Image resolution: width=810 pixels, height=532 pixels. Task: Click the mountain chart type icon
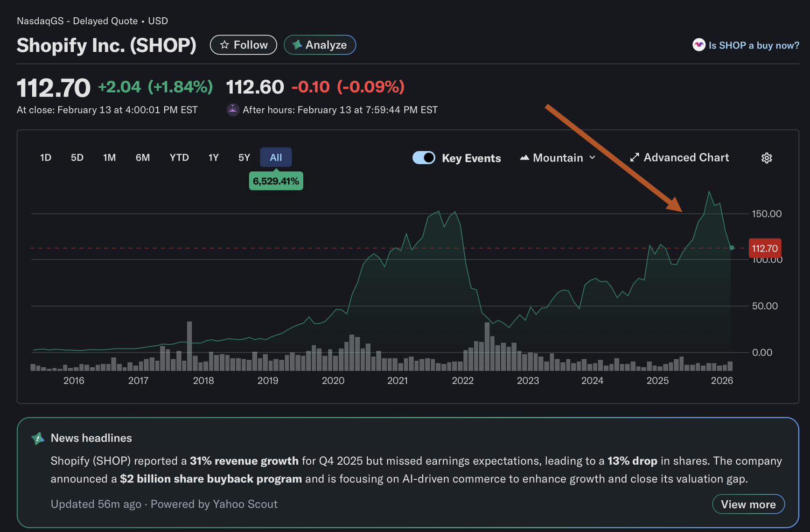524,158
